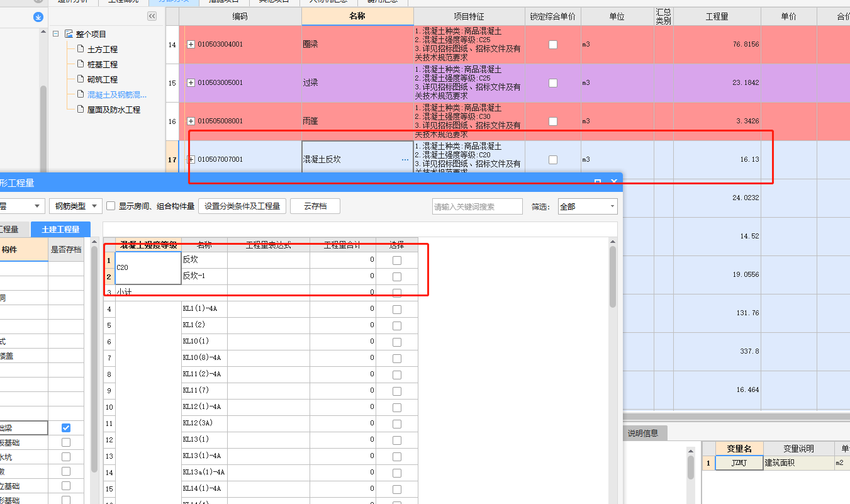Click the 小计 subtotal row
This screenshot has width=850, height=504.
[260, 293]
